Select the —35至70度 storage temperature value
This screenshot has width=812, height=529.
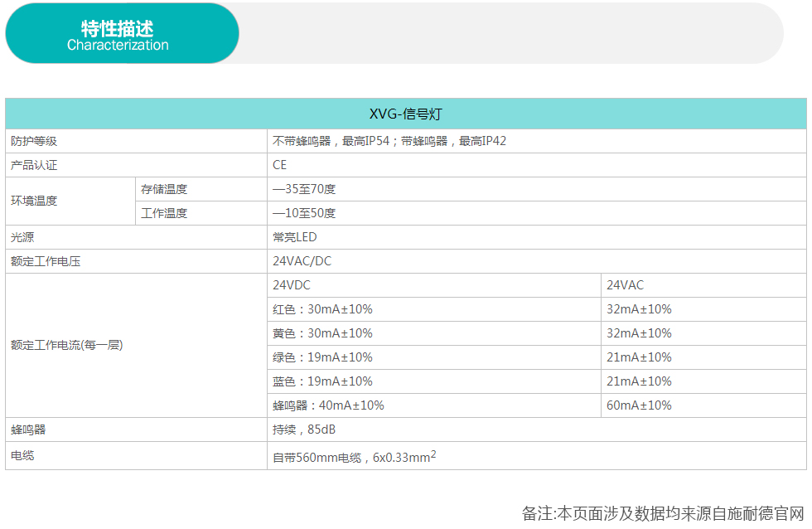(x=304, y=189)
